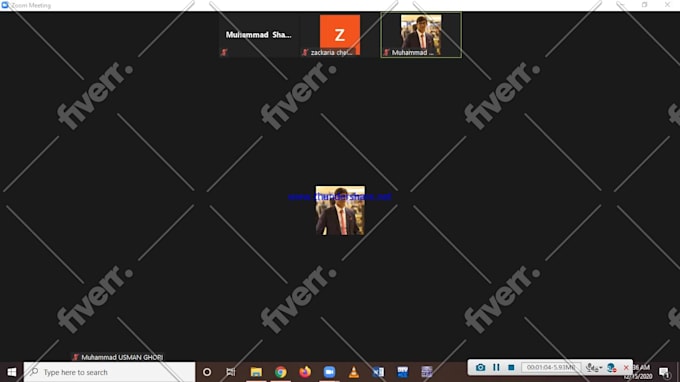Click the Zoom Meeting title bar icon
The image size is (680, 382).
[x=5, y=5]
